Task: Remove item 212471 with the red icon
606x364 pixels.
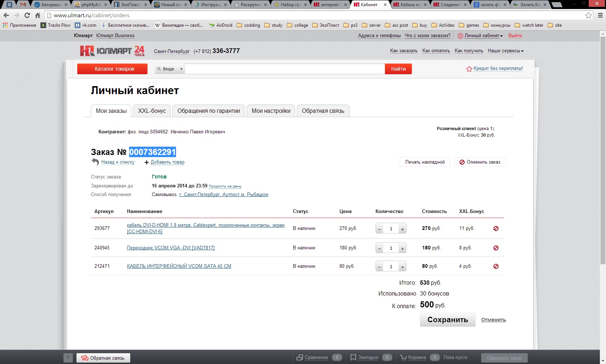Action: click(x=496, y=266)
